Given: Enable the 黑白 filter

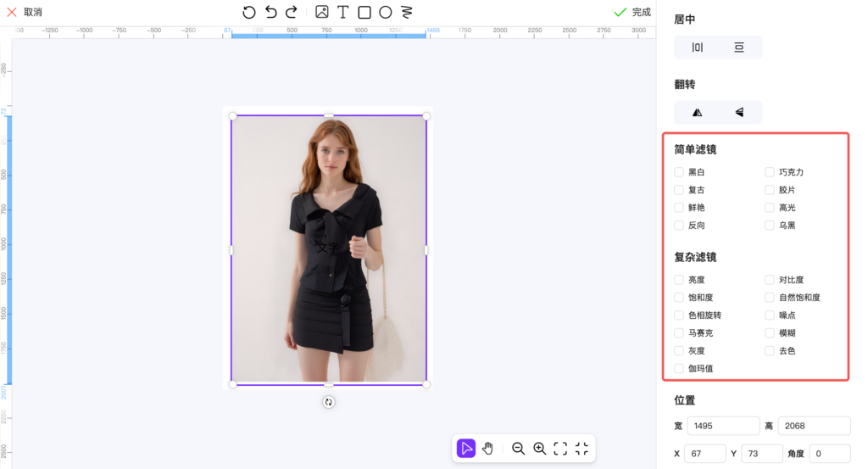Looking at the screenshot, I should point(679,172).
